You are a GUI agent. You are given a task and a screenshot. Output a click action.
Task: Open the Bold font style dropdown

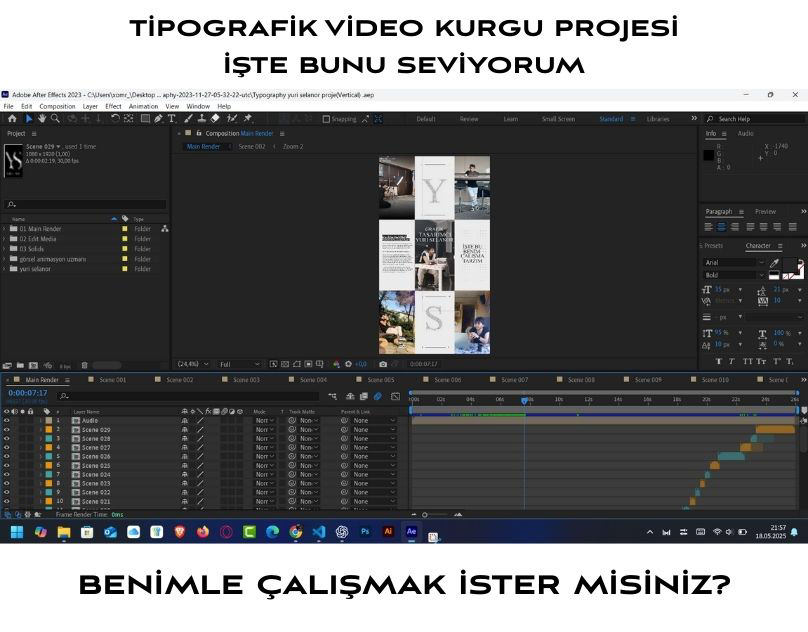coord(734,275)
